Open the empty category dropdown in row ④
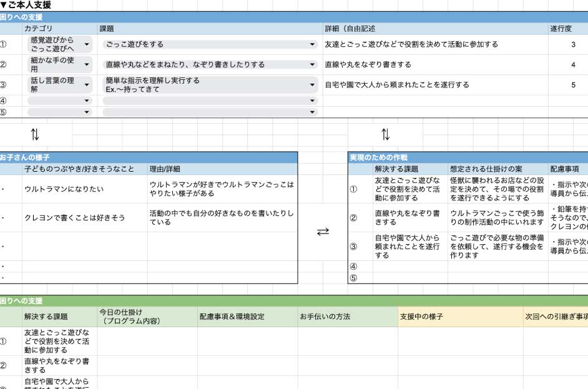 pos(87,101)
